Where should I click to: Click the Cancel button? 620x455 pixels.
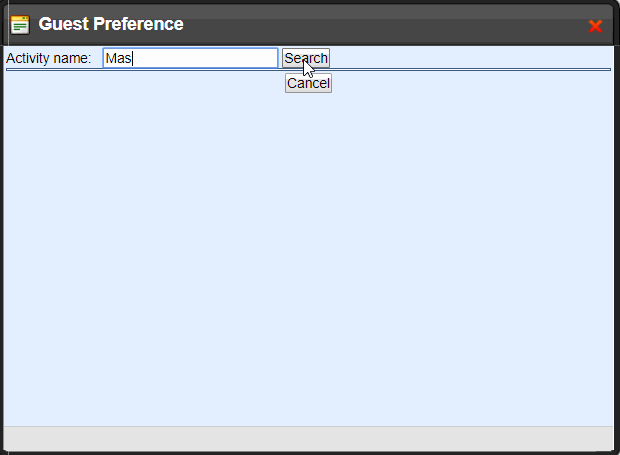pos(308,83)
